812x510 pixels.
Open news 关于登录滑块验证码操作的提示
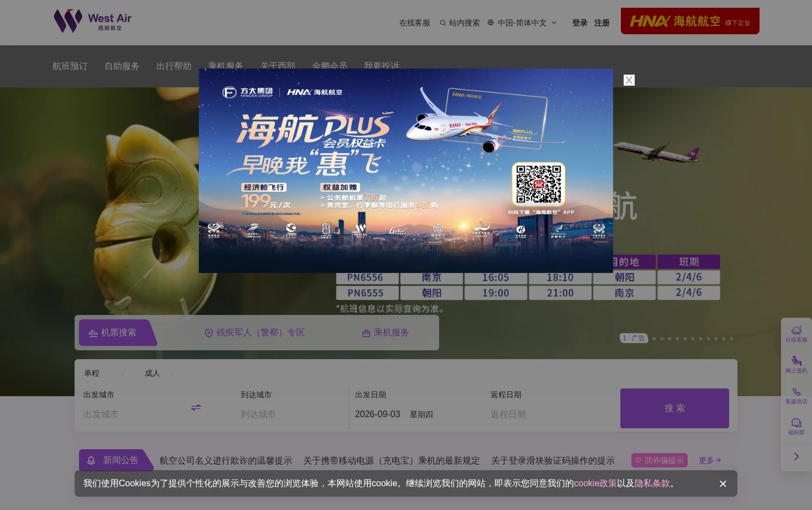coord(553,461)
